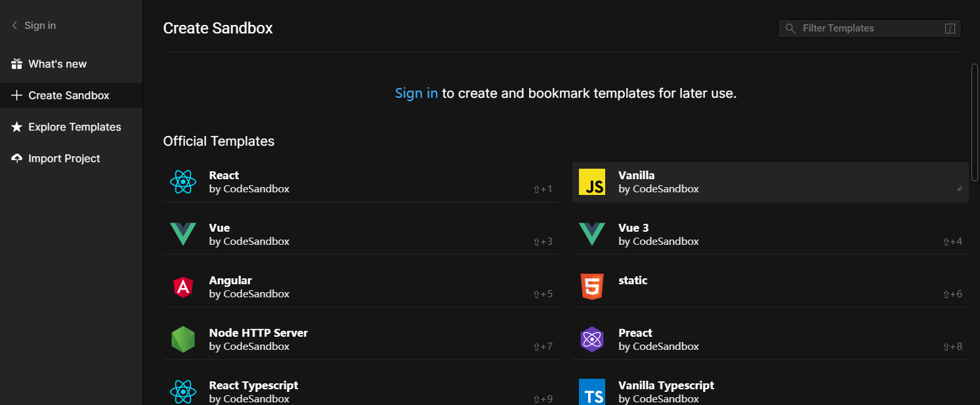Select the static template name

633,280
